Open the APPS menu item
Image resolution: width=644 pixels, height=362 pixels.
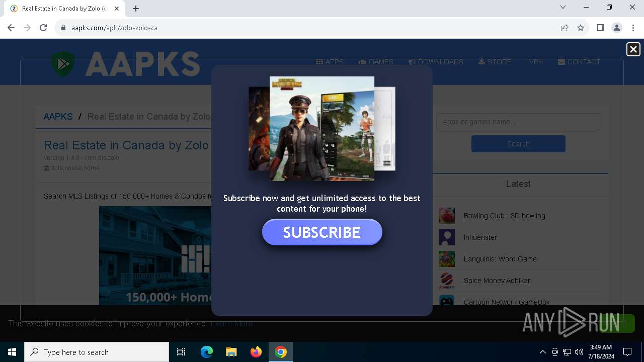(x=330, y=62)
